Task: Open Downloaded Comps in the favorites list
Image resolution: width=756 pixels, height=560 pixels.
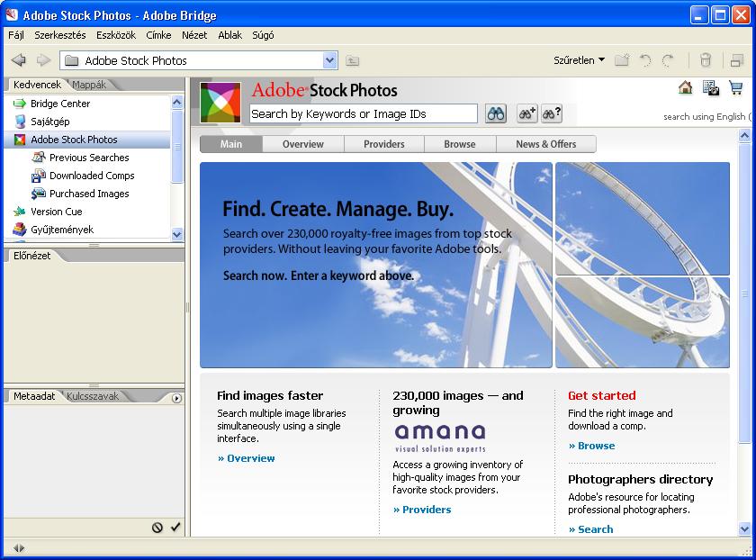Action: [86, 176]
